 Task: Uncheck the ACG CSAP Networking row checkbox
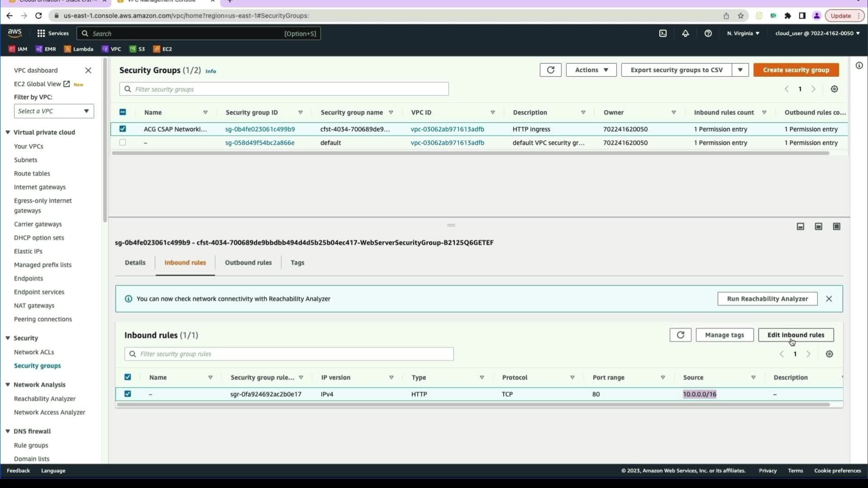pyautogui.click(x=123, y=129)
